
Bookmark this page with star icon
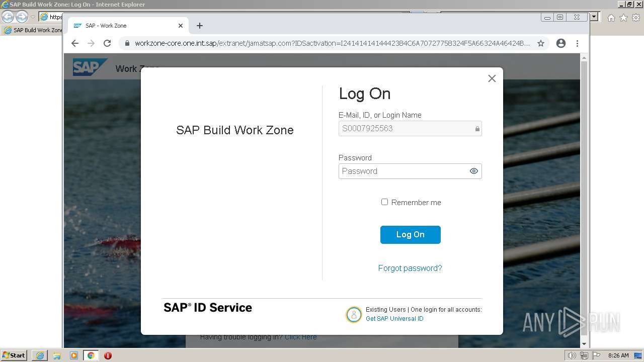(541, 43)
